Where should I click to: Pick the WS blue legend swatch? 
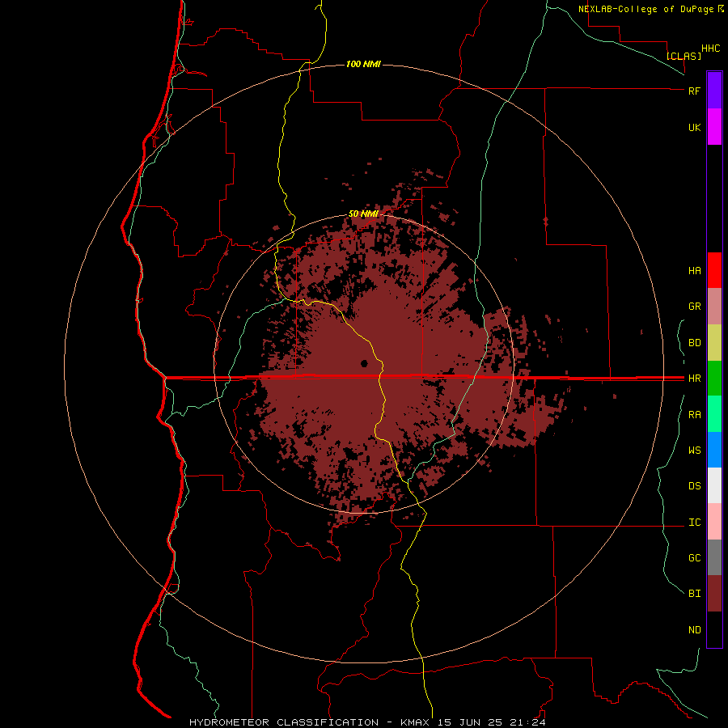[714, 450]
